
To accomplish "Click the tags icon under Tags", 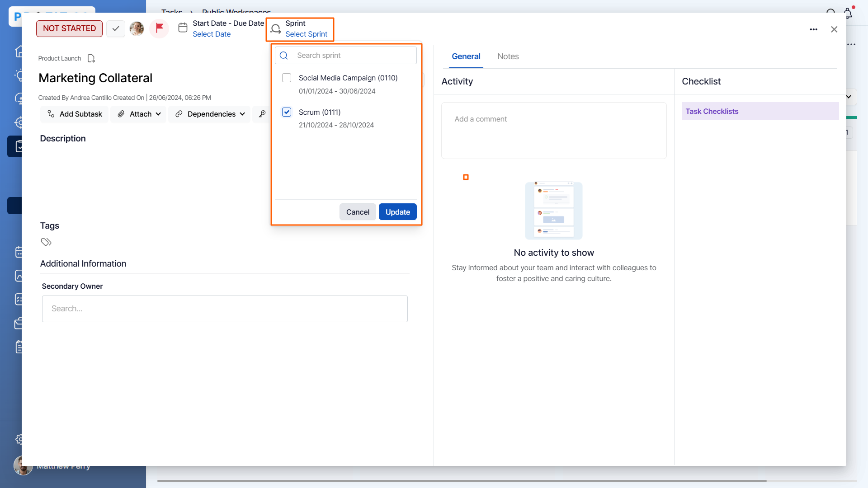I will click(46, 242).
